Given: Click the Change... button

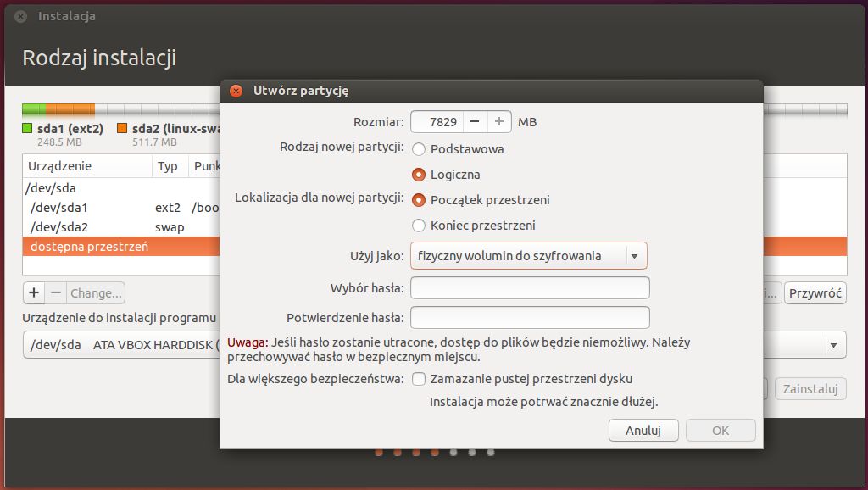Looking at the screenshot, I should tap(94, 292).
